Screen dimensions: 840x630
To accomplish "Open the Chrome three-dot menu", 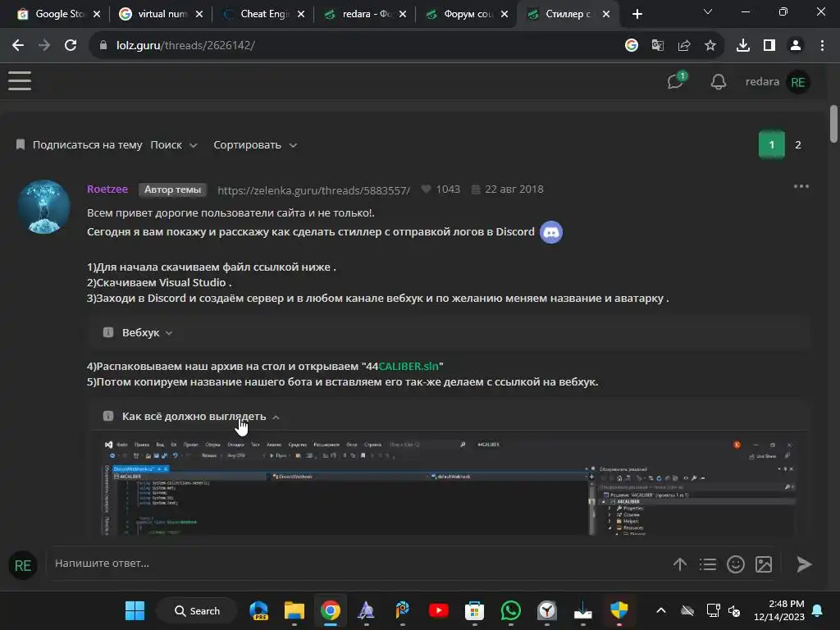I will pyautogui.click(x=822, y=46).
